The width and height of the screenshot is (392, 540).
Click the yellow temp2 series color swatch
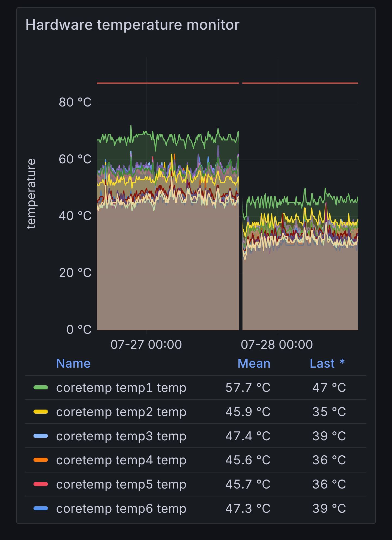click(41, 412)
